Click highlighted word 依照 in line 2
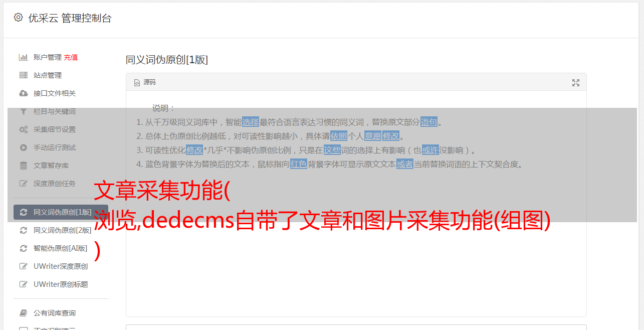Viewport: 644px width, 330px height. tap(338, 136)
